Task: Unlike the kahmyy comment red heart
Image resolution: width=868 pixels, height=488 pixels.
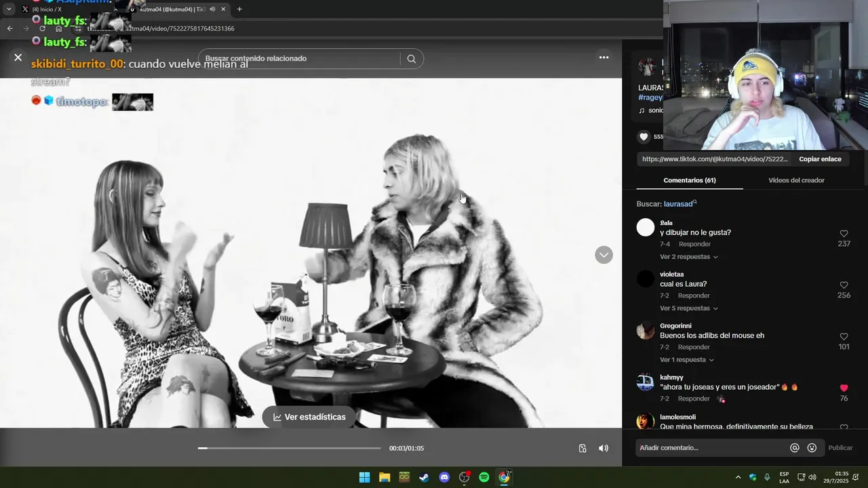Action: (x=844, y=388)
